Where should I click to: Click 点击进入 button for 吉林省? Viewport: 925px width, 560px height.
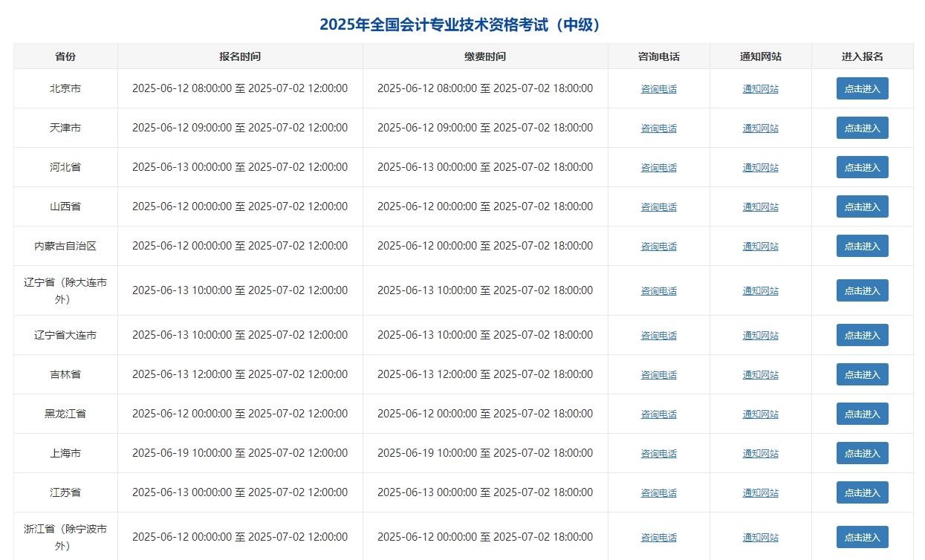pyautogui.click(x=862, y=374)
